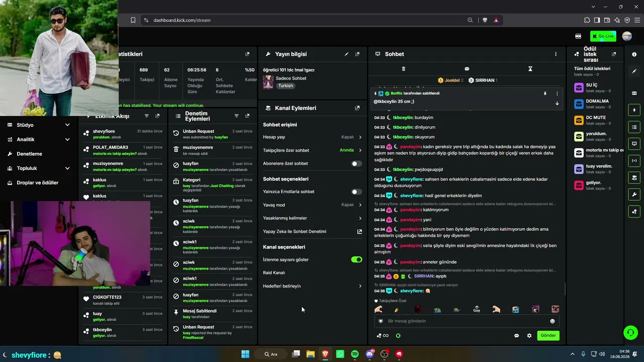Click the Gönder send button
Image resolution: width=644 pixels, height=362 pixels.
[x=548, y=335]
